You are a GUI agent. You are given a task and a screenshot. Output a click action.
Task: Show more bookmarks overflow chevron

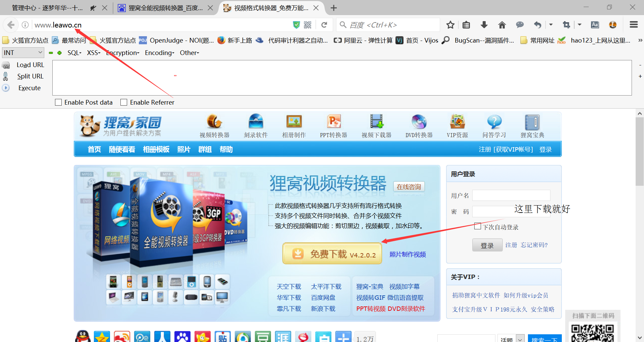tap(640, 40)
